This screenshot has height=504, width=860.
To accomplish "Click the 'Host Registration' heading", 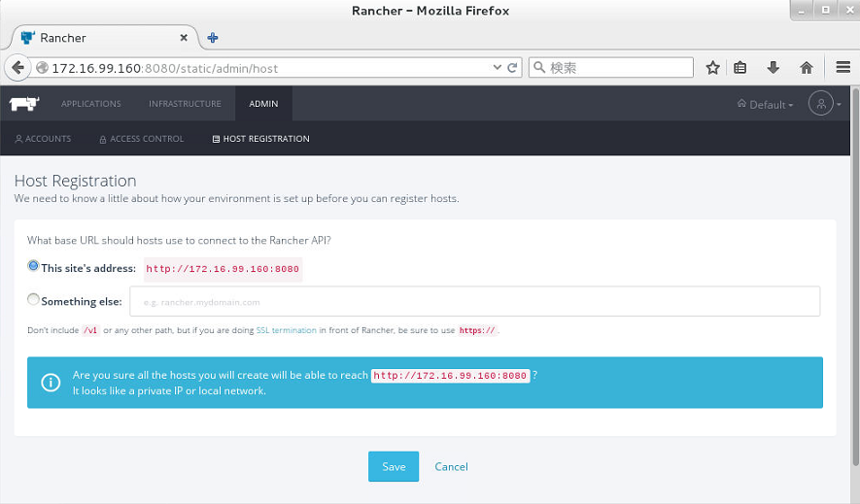I will [x=76, y=181].
